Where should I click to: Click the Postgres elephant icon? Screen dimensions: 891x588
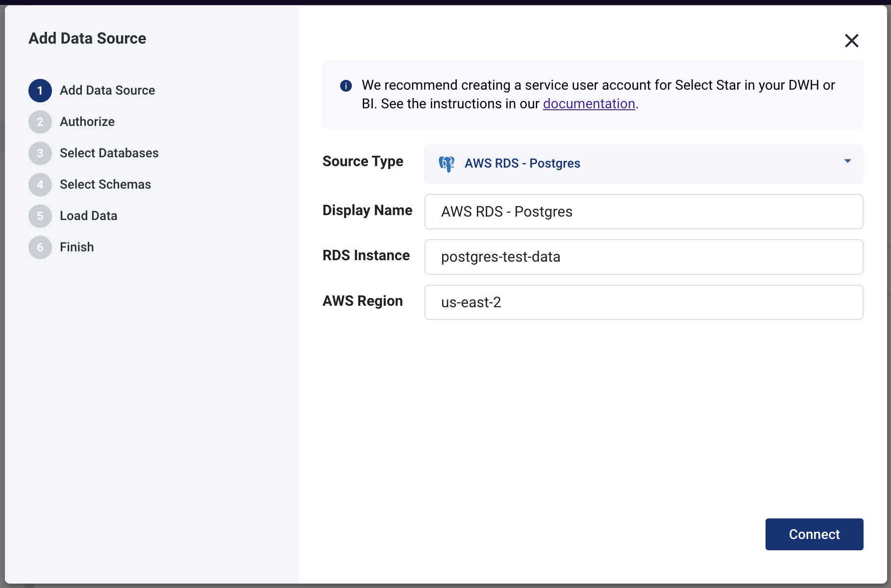click(446, 164)
